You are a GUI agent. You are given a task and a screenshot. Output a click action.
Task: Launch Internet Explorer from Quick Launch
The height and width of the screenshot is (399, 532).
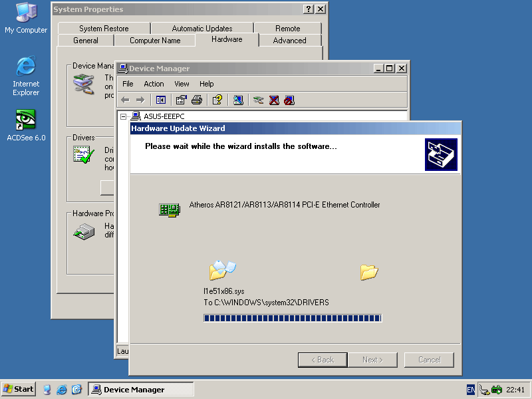tap(62, 390)
